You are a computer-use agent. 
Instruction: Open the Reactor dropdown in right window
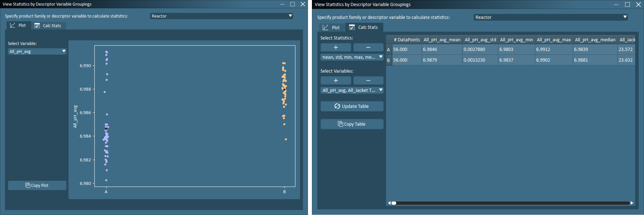coord(550,17)
